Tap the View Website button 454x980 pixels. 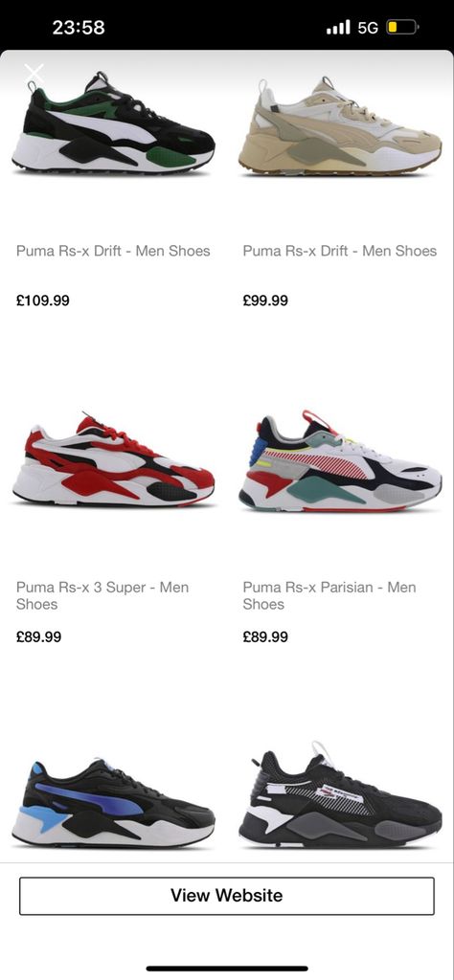click(x=226, y=896)
